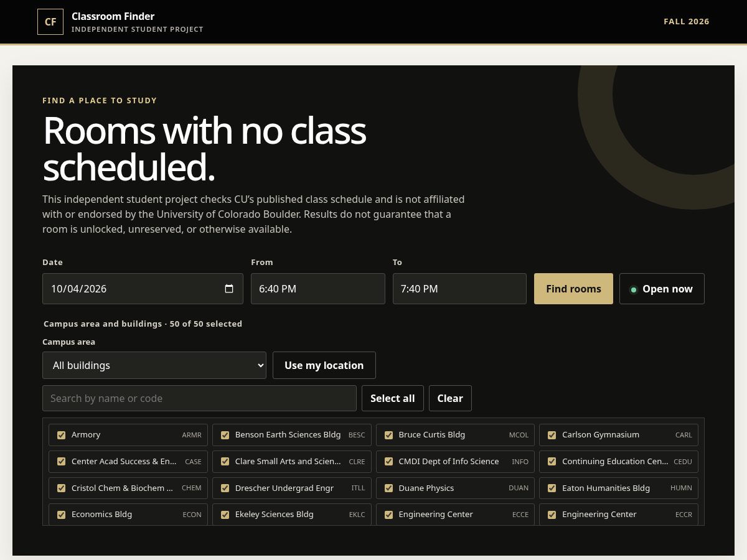Click the Classroom Finder title
The width and height of the screenshot is (747, 560).
coord(113,16)
